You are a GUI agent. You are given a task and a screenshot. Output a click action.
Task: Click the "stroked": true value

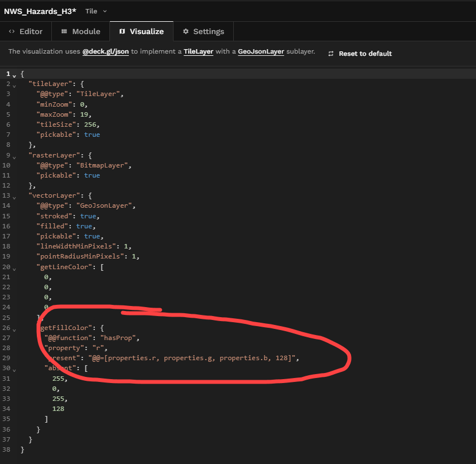point(88,216)
